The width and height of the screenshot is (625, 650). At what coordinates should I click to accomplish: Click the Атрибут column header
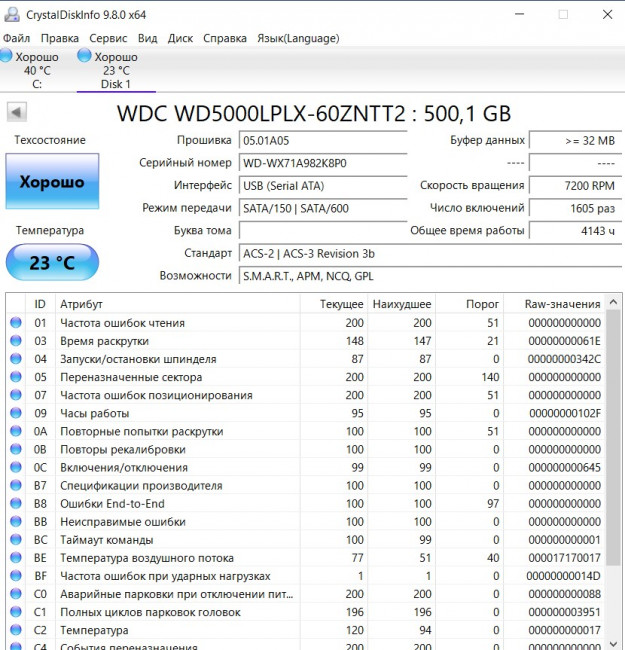pyautogui.click(x=177, y=304)
